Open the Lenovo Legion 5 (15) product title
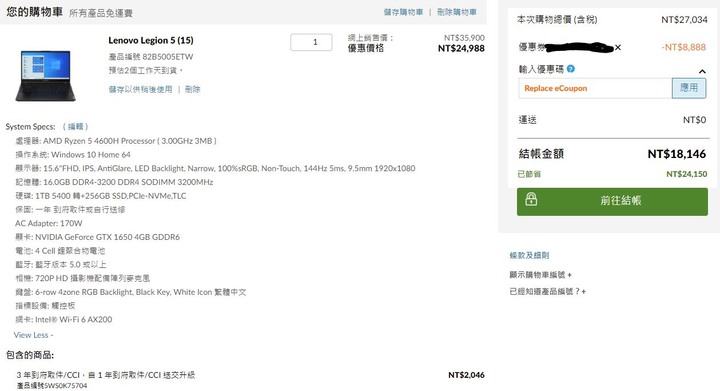The width and height of the screenshot is (720, 391). tap(151, 40)
